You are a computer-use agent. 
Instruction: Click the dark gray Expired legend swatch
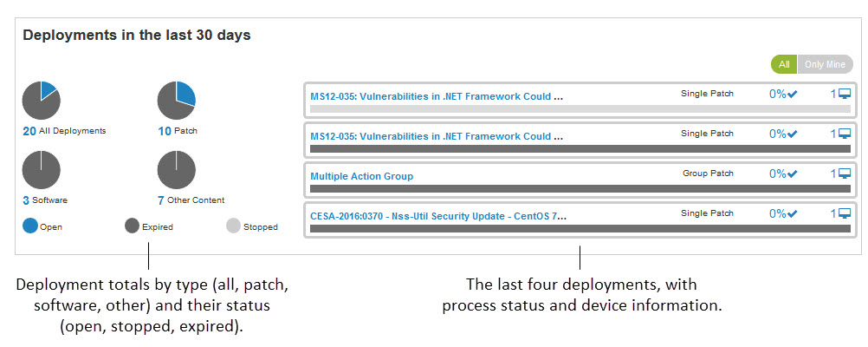(132, 226)
